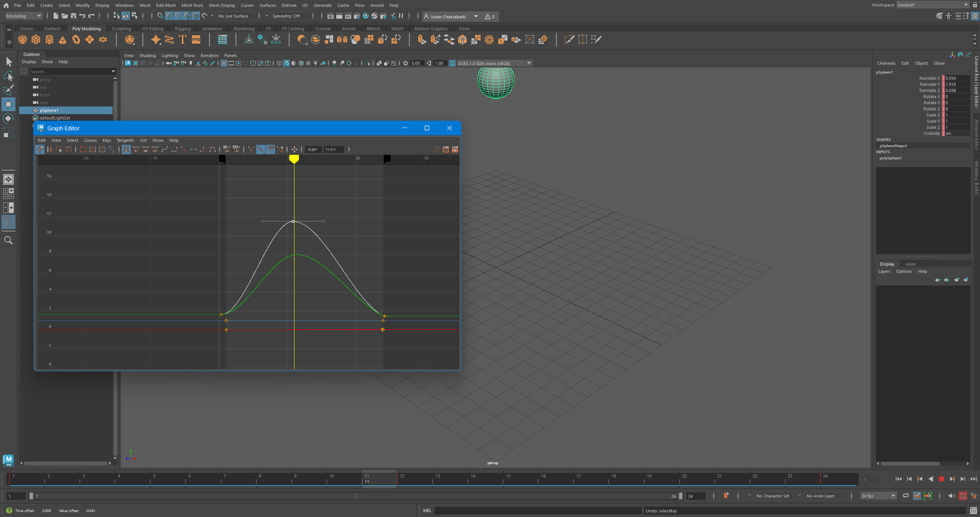Open the No Anim Layer dropdown arrow
Screen dimensions: 980x517
[800, 495]
